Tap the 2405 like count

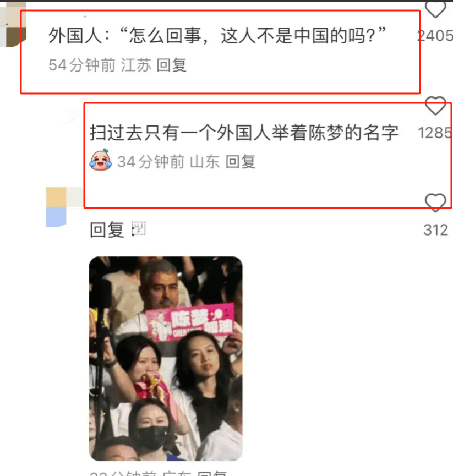click(x=435, y=36)
